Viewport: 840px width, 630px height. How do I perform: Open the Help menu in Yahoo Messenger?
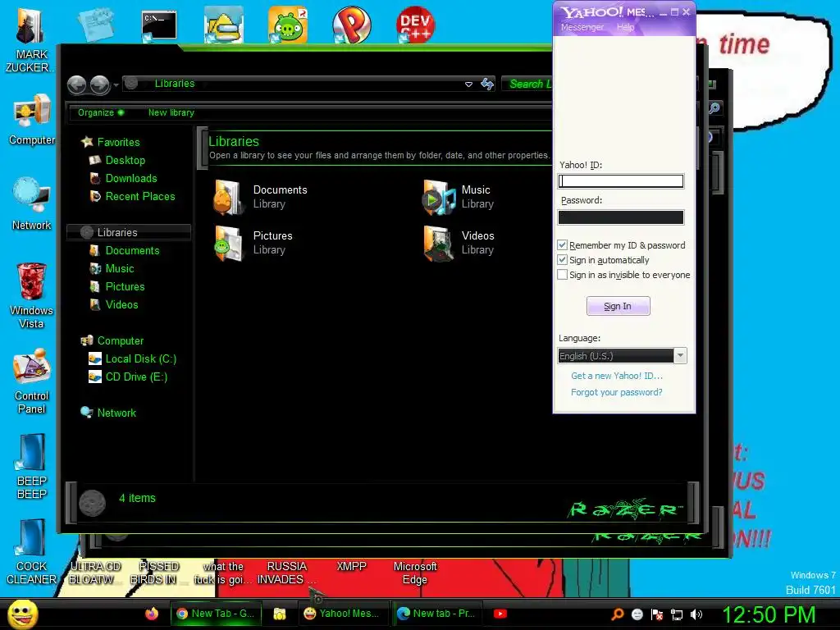(x=625, y=27)
